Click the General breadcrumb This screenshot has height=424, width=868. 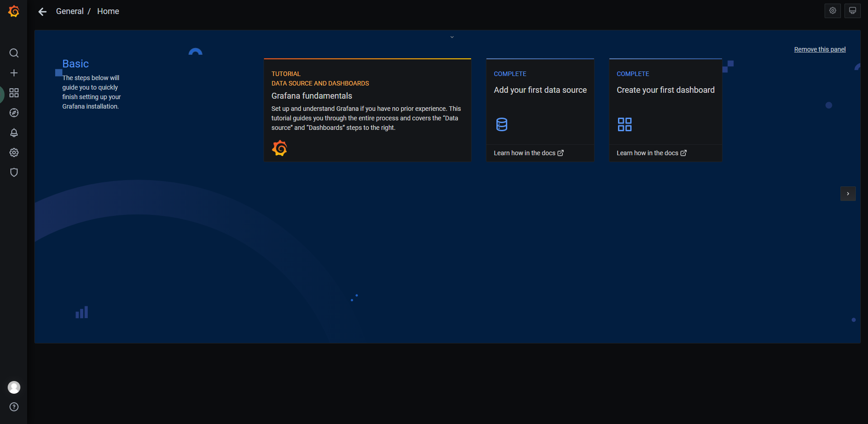coord(70,11)
